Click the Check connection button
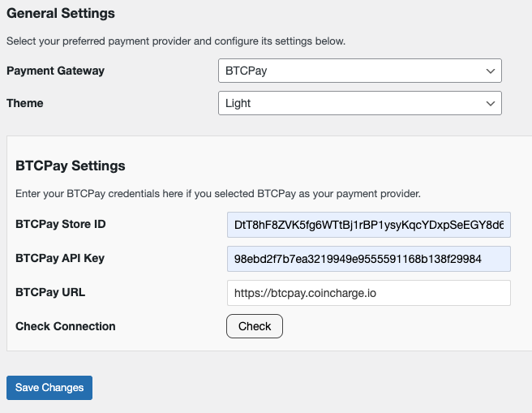The image size is (532, 413). tap(255, 326)
